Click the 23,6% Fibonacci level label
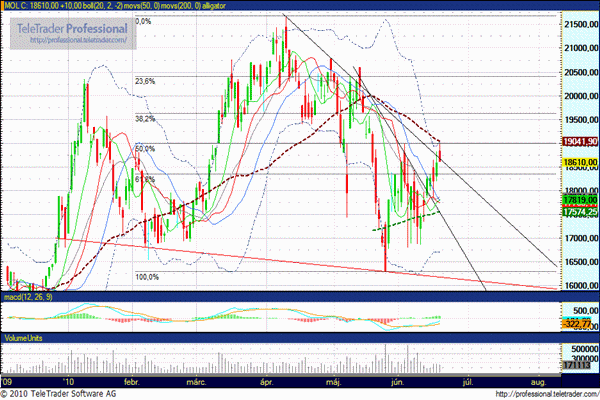This screenshot has height=400, width=600. click(145, 81)
